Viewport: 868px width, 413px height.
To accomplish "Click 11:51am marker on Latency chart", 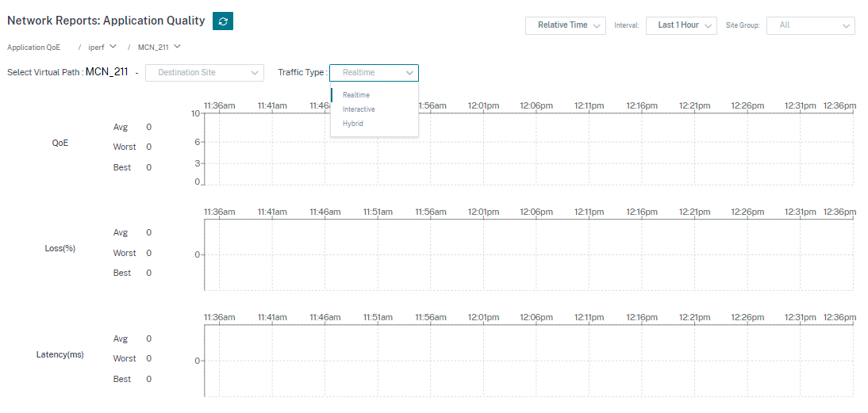I will 378,318.
